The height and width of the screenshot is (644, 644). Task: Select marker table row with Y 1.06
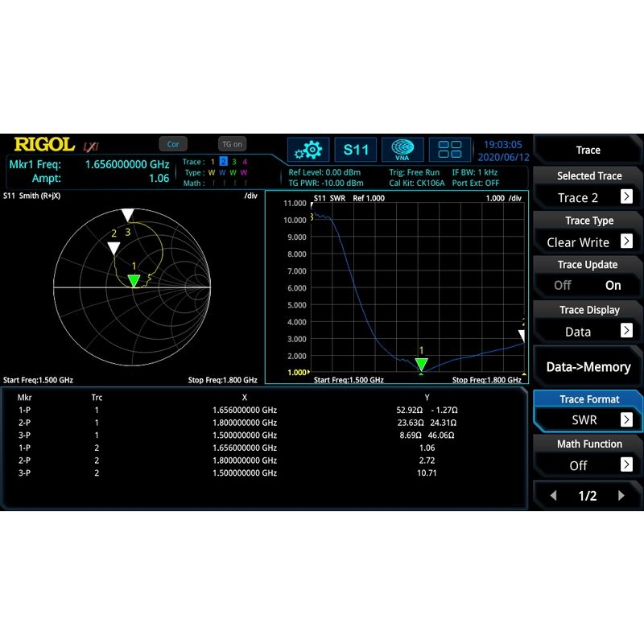[x=263, y=448]
